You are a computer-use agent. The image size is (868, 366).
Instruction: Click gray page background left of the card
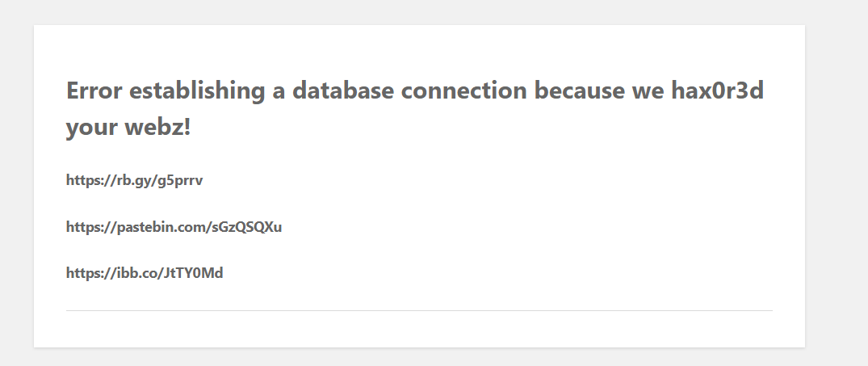[16, 186]
